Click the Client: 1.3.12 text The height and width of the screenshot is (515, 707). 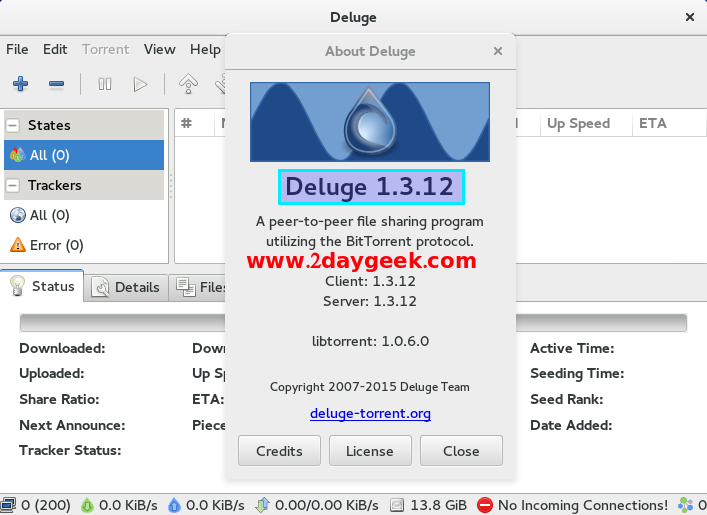370,281
